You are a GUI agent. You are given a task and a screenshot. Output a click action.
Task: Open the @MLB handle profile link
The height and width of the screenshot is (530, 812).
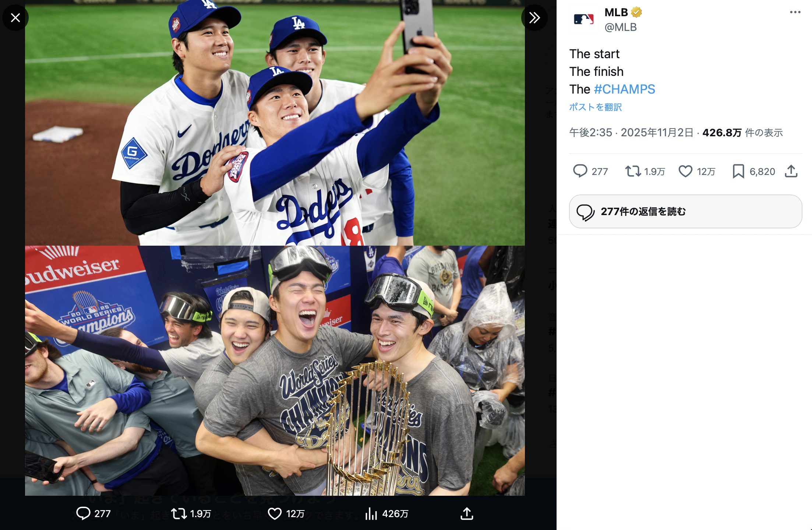coord(621,27)
